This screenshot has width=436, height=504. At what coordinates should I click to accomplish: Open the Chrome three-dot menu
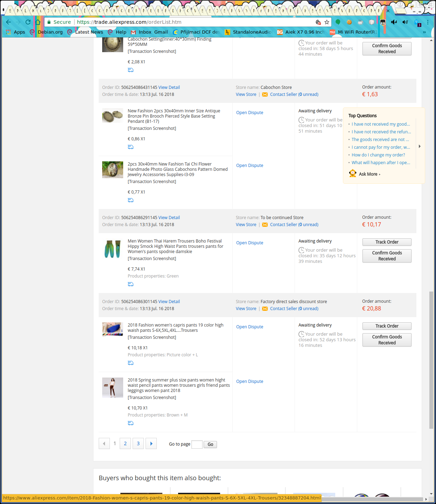428,22
